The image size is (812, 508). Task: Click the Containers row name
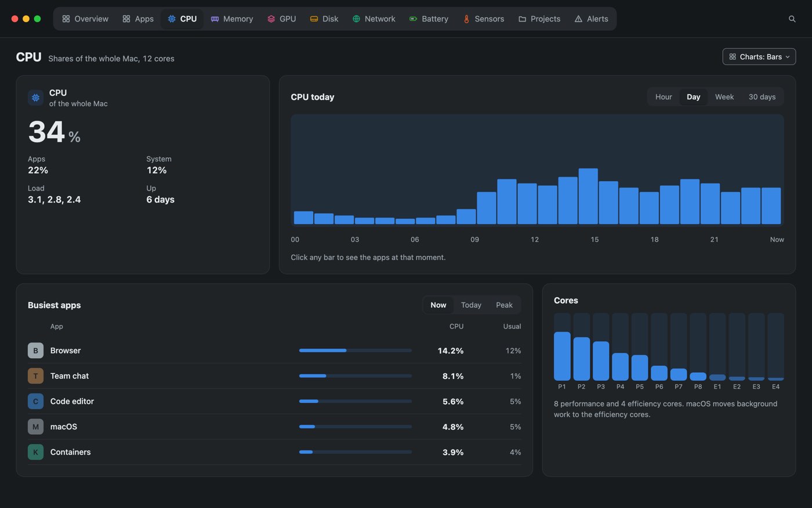tap(70, 452)
